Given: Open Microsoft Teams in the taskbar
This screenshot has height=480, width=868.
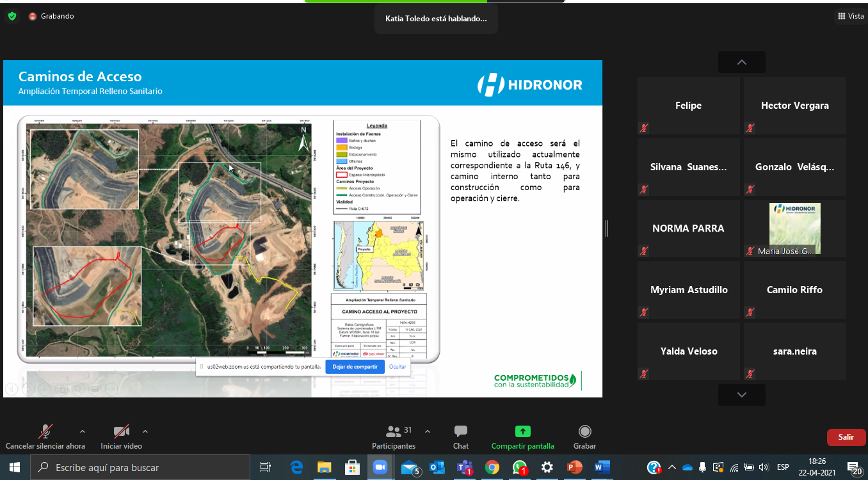Looking at the screenshot, I should [x=464, y=468].
